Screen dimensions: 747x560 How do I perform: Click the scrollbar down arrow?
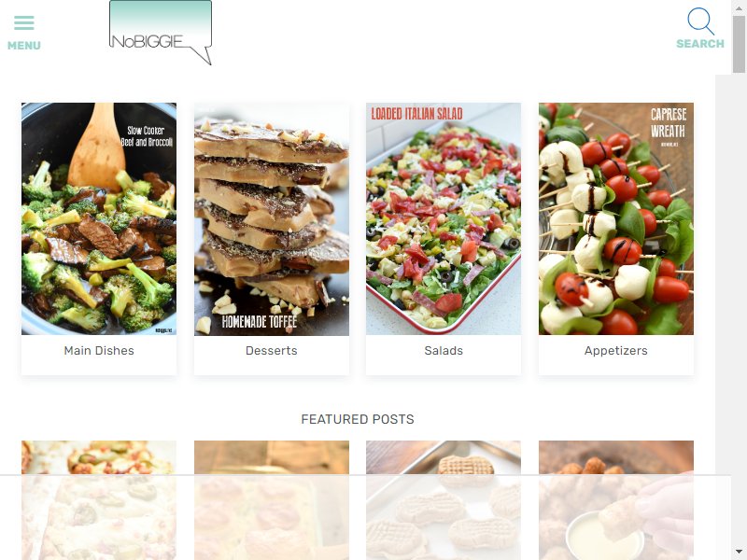coord(739,552)
